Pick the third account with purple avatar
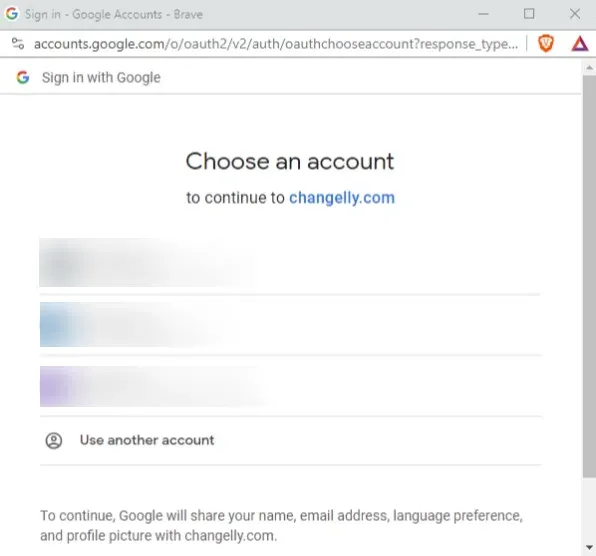Image resolution: width=596 pixels, height=556 pixels. tap(290, 386)
